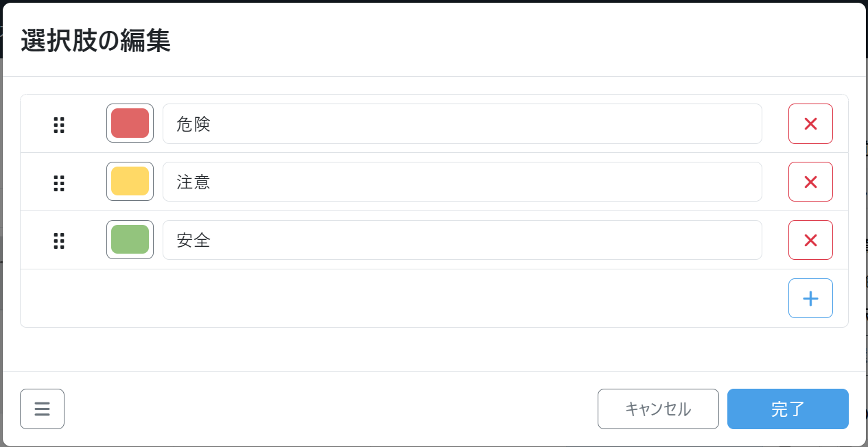Screen dimensions: 868x447
Task: Pick the green color swatch for 安全
Action: 130,240
